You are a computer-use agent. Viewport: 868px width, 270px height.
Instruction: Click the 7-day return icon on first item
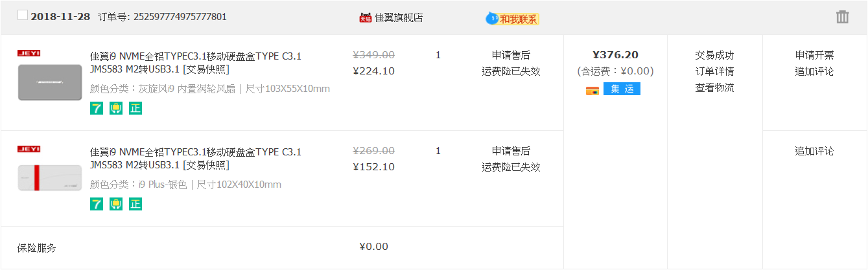[97, 108]
